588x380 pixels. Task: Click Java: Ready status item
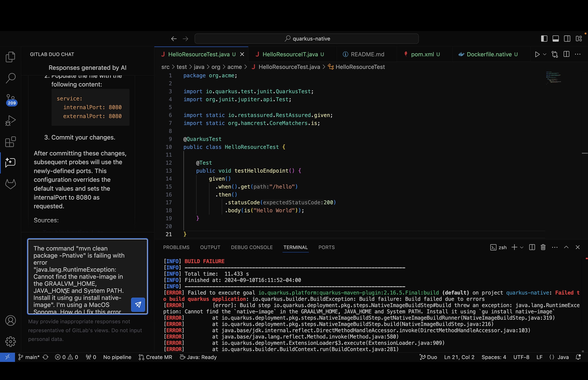(x=198, y=357)
